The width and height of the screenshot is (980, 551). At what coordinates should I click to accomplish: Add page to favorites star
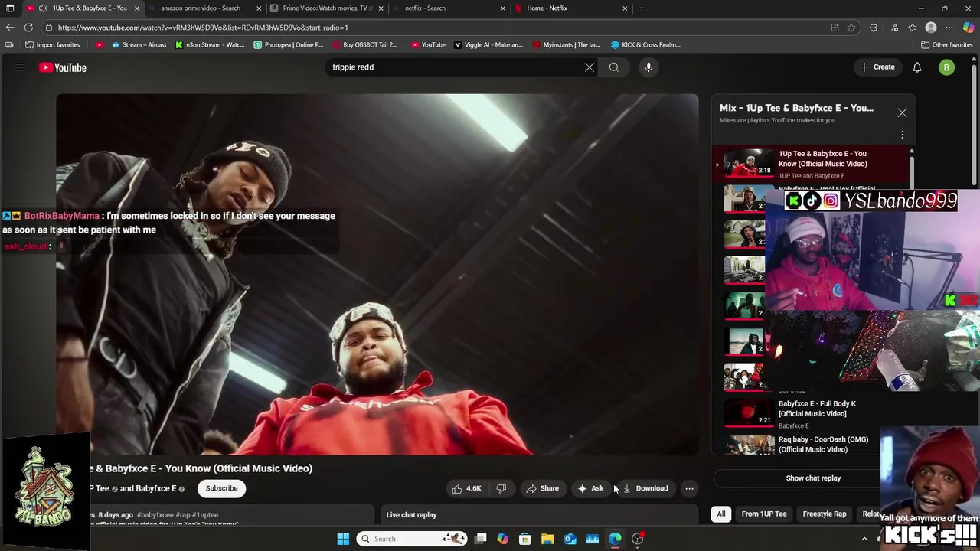click(851, 28)
